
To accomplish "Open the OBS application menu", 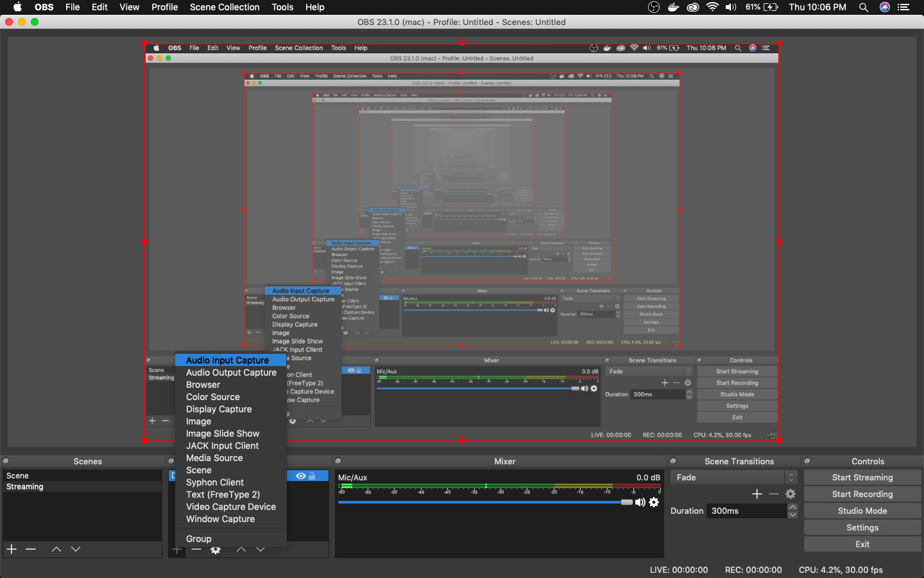I will 44,7.
